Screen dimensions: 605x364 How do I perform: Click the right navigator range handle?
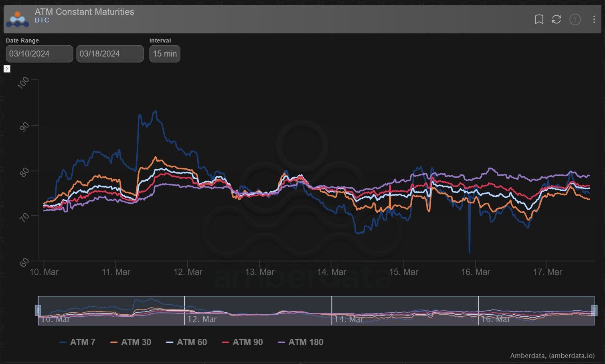pos(594,310)
